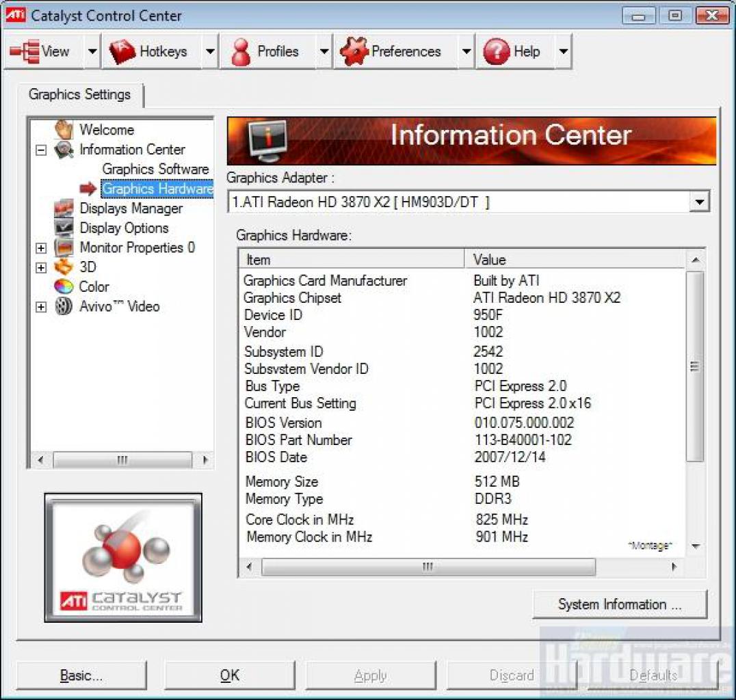
Task: Select the Device ID row
Action: click(x=462, y=315)
